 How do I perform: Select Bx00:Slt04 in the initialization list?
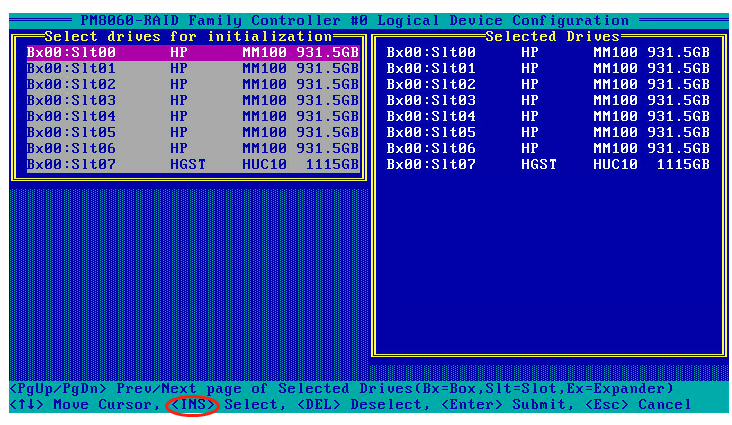click(193, 116)
